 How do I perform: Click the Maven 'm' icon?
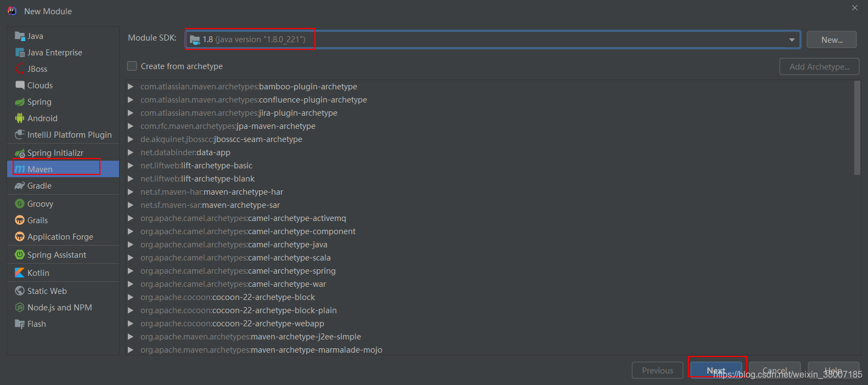click(x=20, y=169)
